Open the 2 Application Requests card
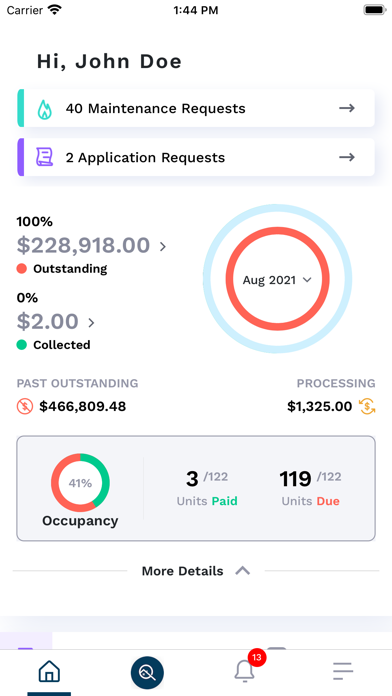This screenshot has width=392, height=696. [196, 157]
